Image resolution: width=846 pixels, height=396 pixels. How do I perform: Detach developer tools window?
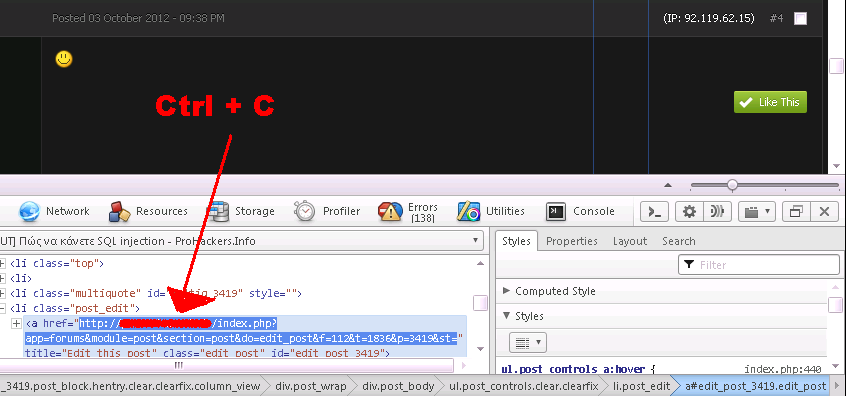tap(796, 211)
